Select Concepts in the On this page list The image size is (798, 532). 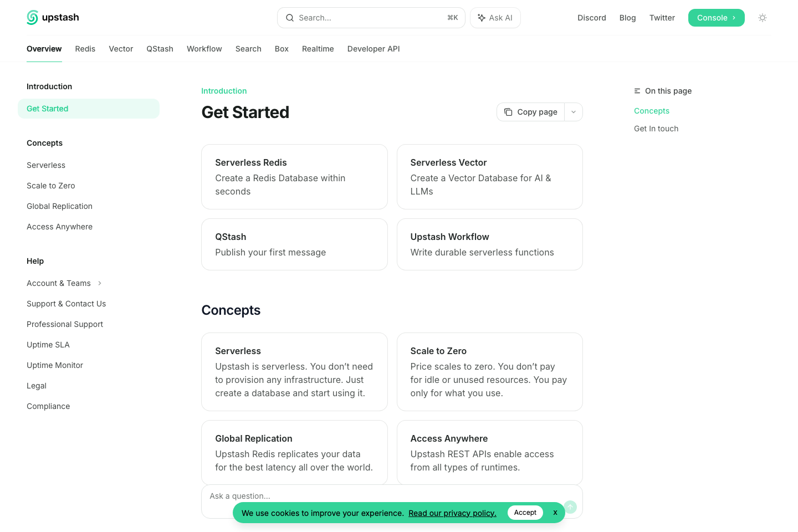651,111
